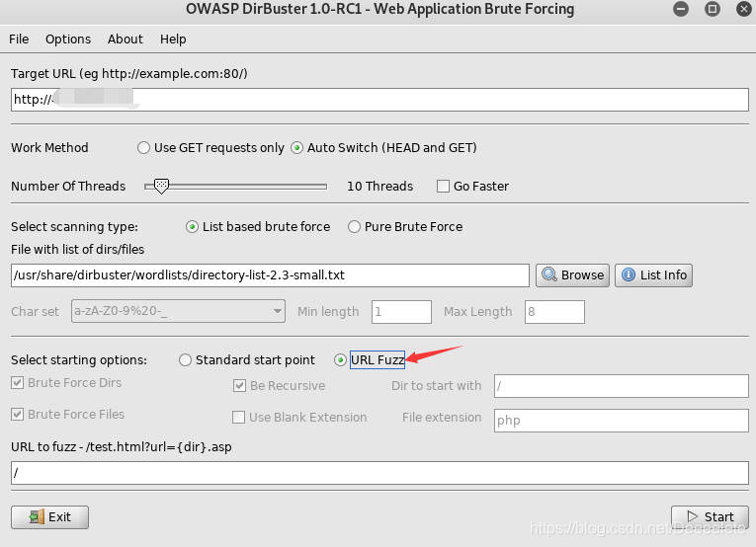Click the "Select scanning type:" label

pos(75,227)
